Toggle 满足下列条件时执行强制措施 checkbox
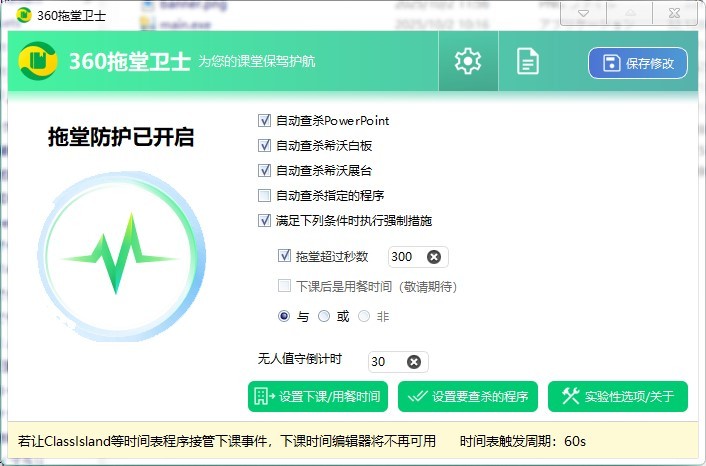706x466 pixels. point(265,221)
